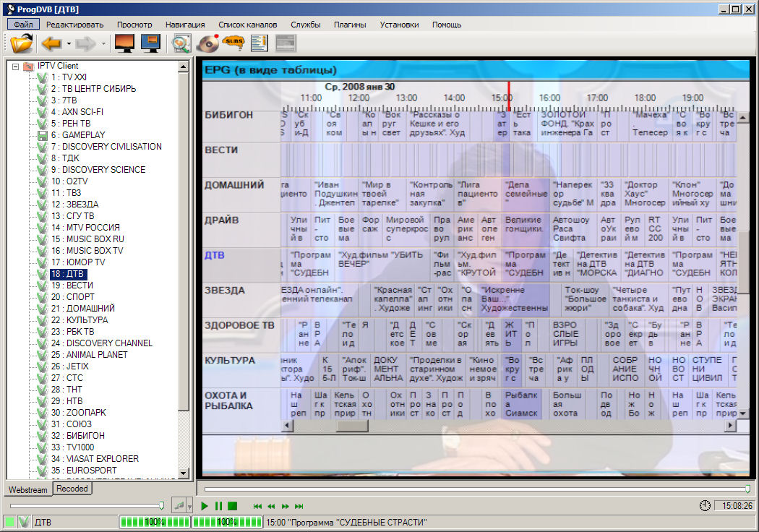
Task: EPG table: click the scroll-right arrow
Action: [730, 426]
